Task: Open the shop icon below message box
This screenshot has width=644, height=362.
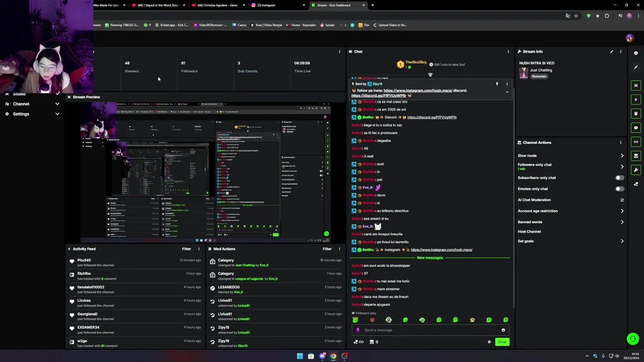Action: (x=372, y=342)
